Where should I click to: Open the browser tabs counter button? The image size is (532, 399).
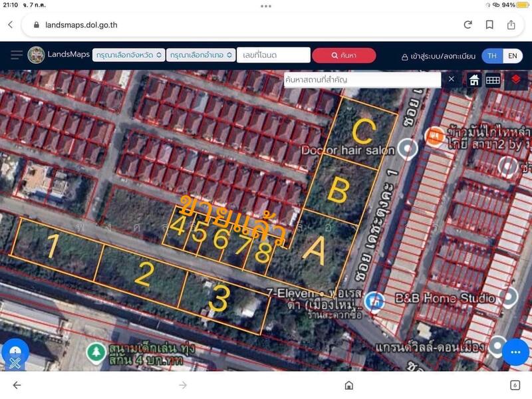coord(515,385)
